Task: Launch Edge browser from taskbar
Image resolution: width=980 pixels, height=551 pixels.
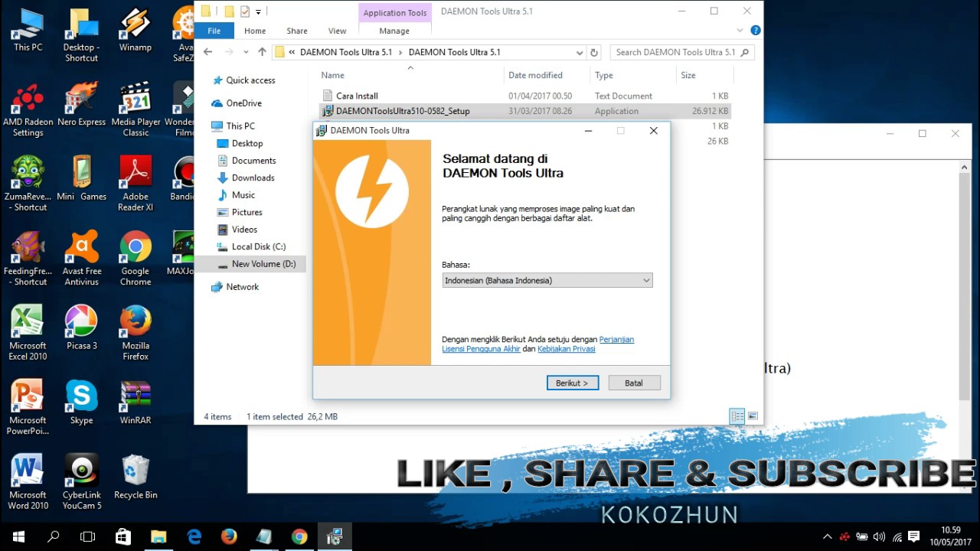Action: (x=194, y=536)
